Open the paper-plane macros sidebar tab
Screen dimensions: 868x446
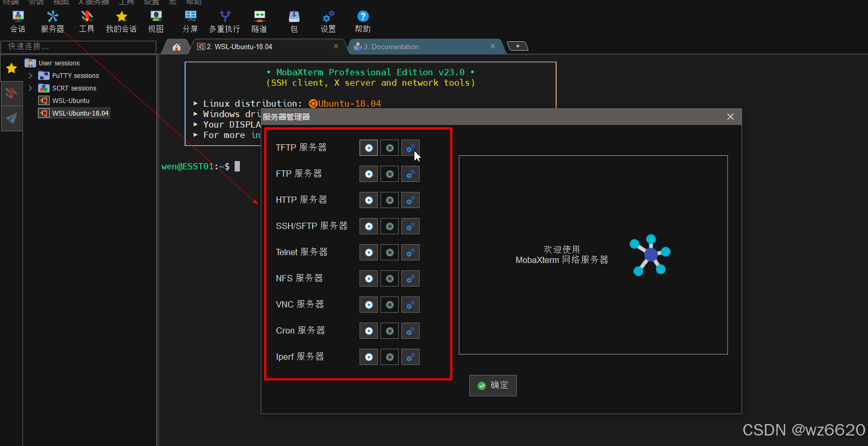pyautogui.click(x=11, y=118)
